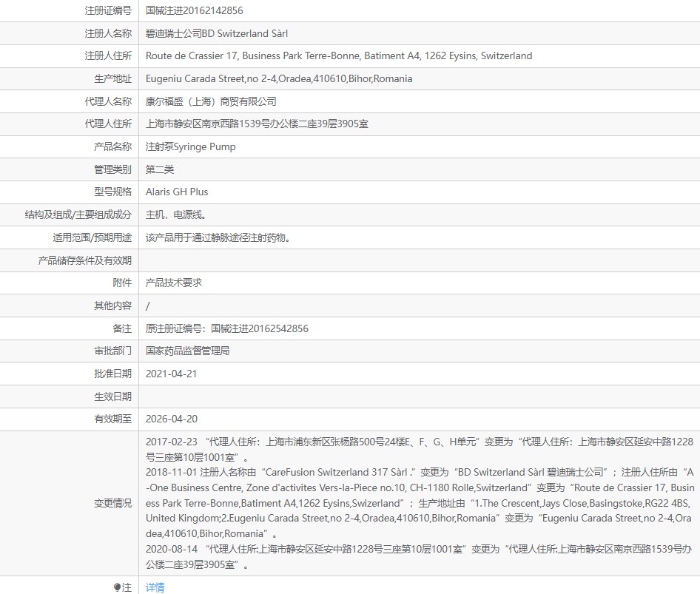Image resolution: width=700 pixels, height=594 pixels.
Task: Select the 批准日期 label
Action: 113,374
